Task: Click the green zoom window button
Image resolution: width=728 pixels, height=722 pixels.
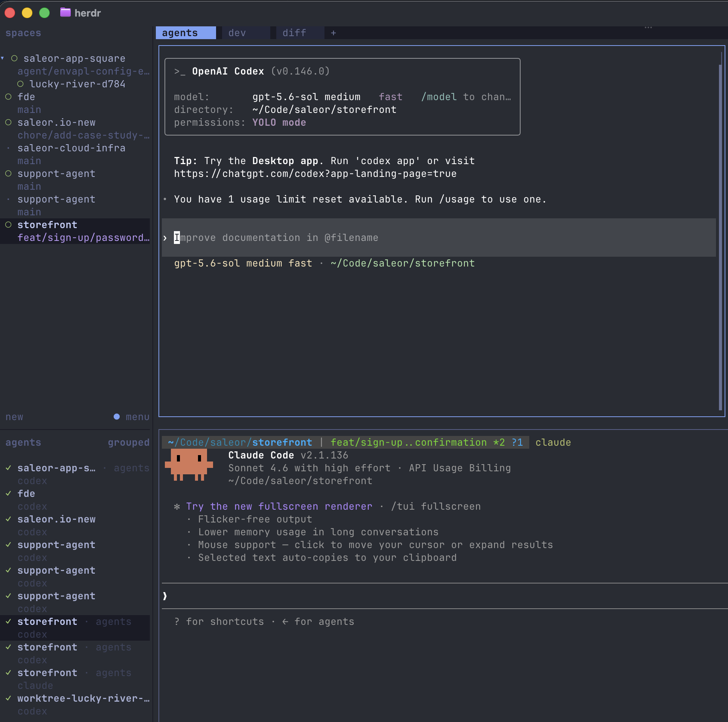Action: [x=44, y=13]
